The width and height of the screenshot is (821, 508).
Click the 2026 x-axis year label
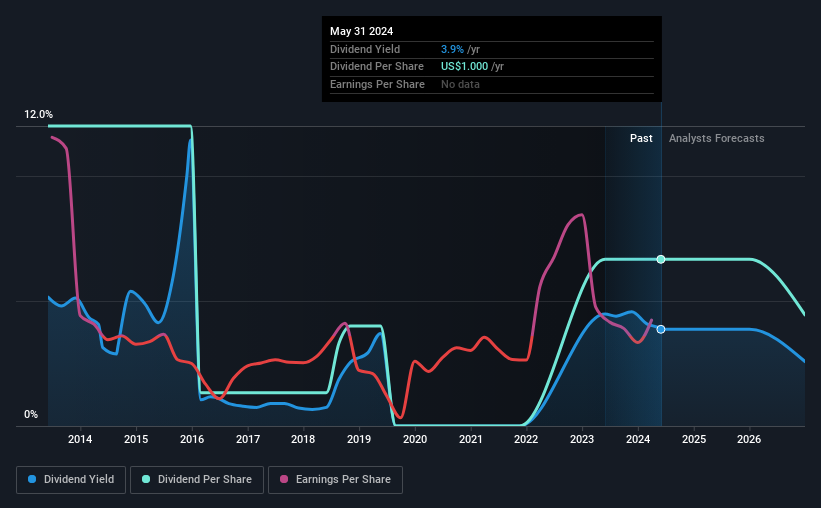(749, 439)
